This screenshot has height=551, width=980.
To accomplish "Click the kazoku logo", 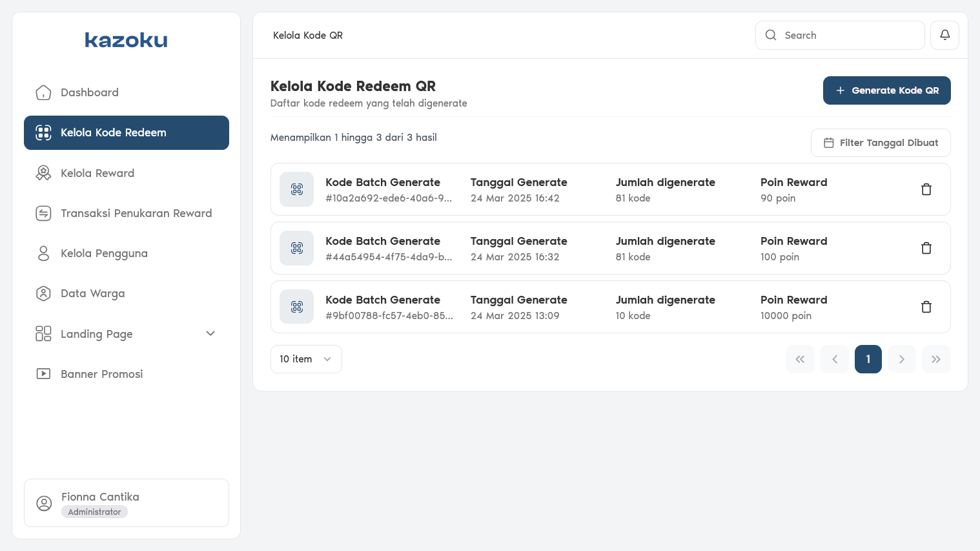I will coord(126,40).
